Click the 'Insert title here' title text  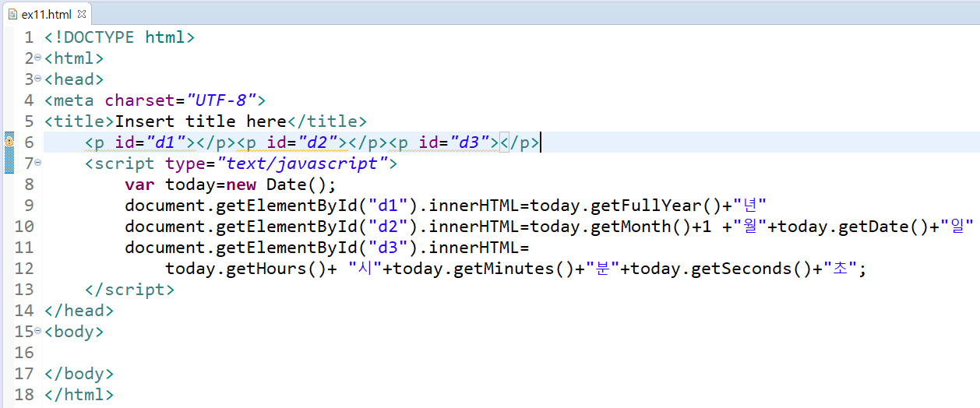201,121
